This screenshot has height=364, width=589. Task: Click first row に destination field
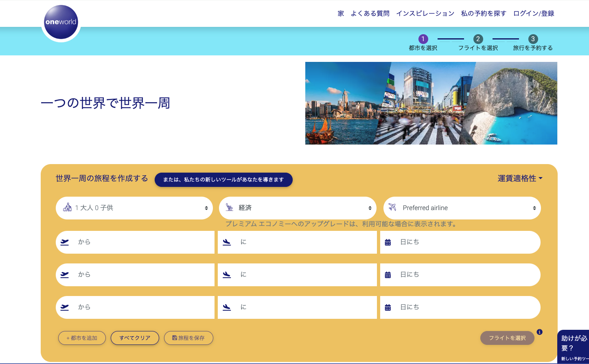pos(297,242)
